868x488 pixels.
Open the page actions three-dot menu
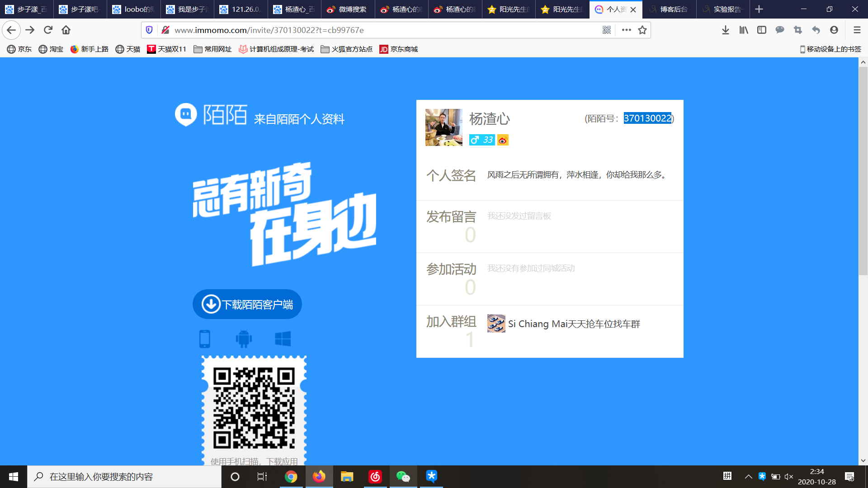coord(626,30)
